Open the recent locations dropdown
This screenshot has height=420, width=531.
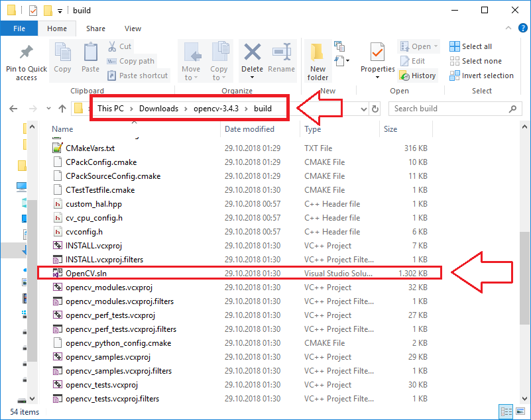48,109
